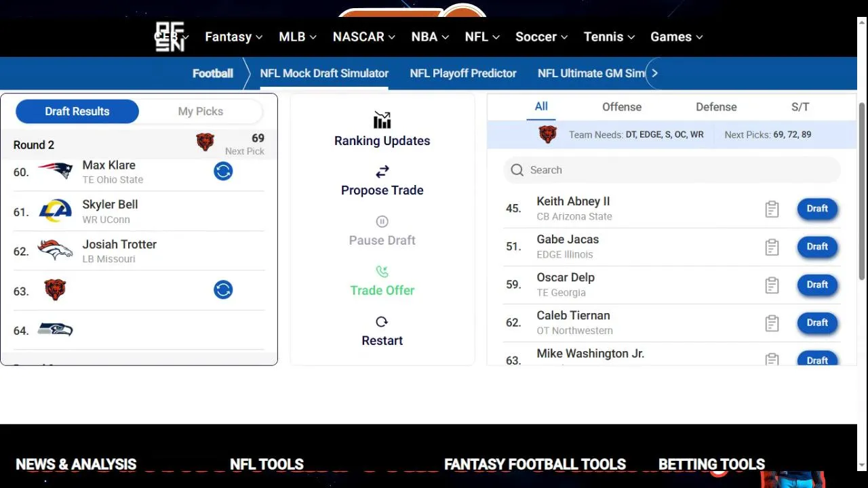
Task: Click the Propose Trade arrows icon
Action: (x=382, y=171)
